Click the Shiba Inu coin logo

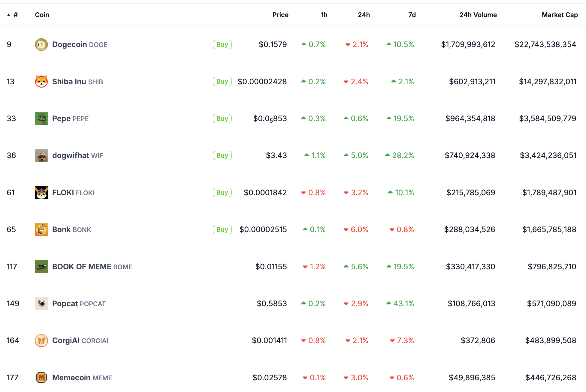(x=41, y=82)
